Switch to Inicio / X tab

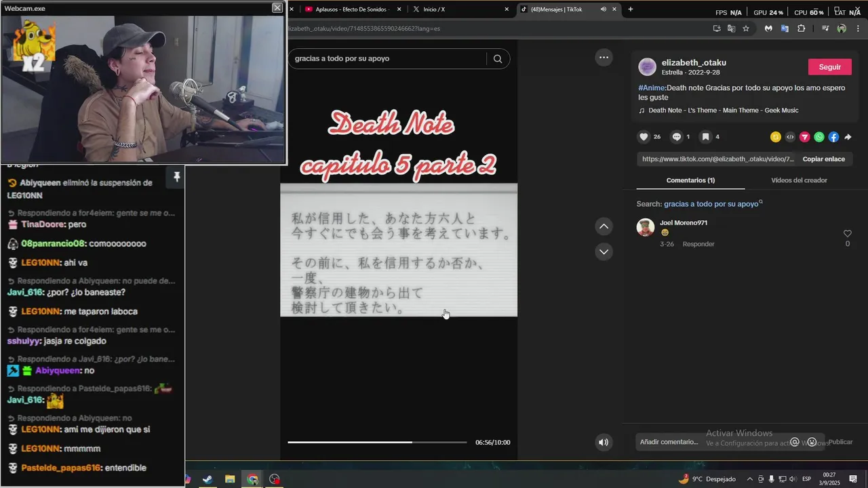(x=461, y=9)
